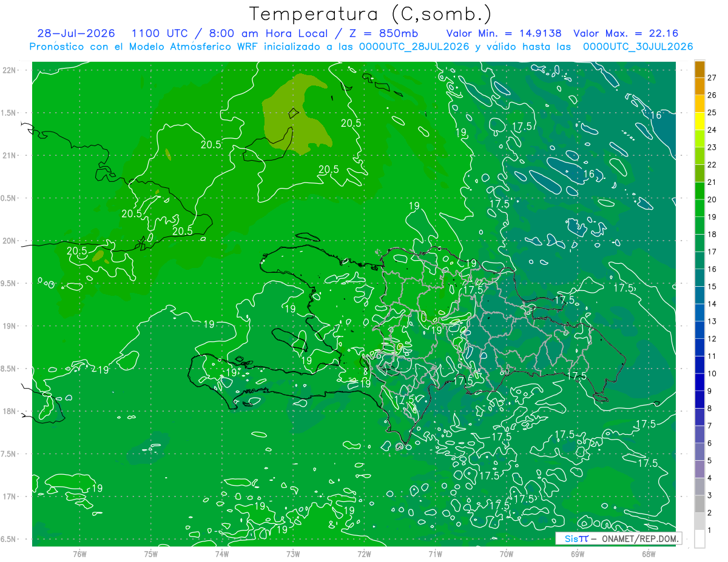Screen dimensions: 728x562
Task: Click the "74W" longitude axis label
Action: [x=221, y=554]
